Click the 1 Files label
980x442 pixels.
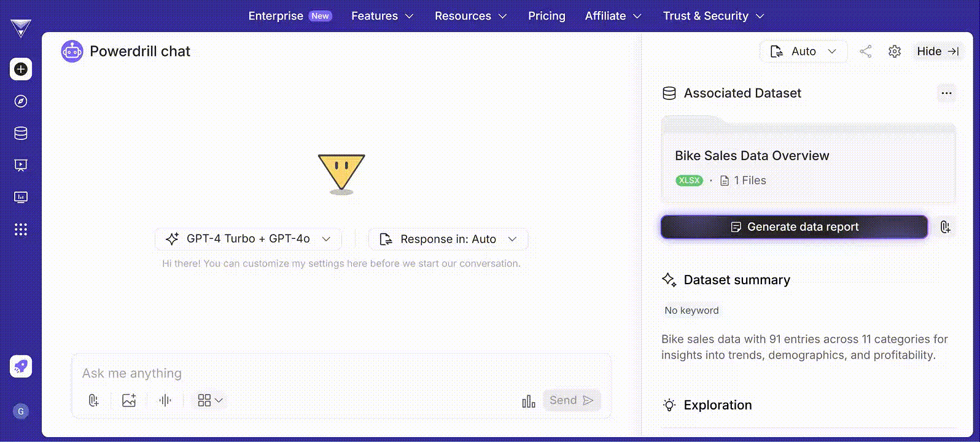[744, 180]
